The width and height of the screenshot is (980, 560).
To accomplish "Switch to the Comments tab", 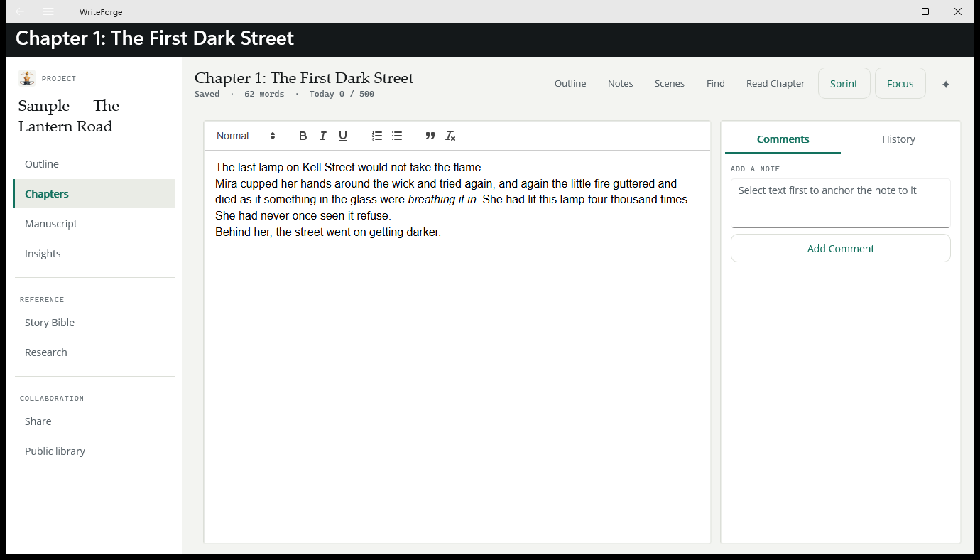I will pos(783,139).
